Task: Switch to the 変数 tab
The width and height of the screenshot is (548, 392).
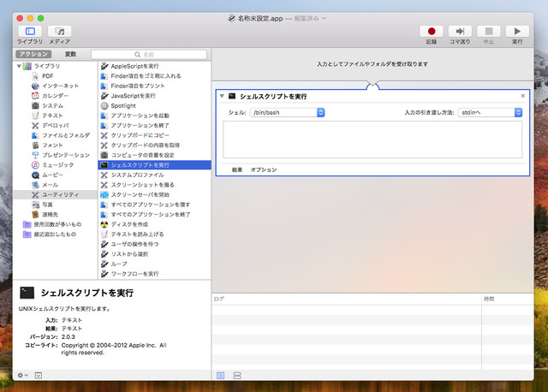Action: (x=70, y=54)
